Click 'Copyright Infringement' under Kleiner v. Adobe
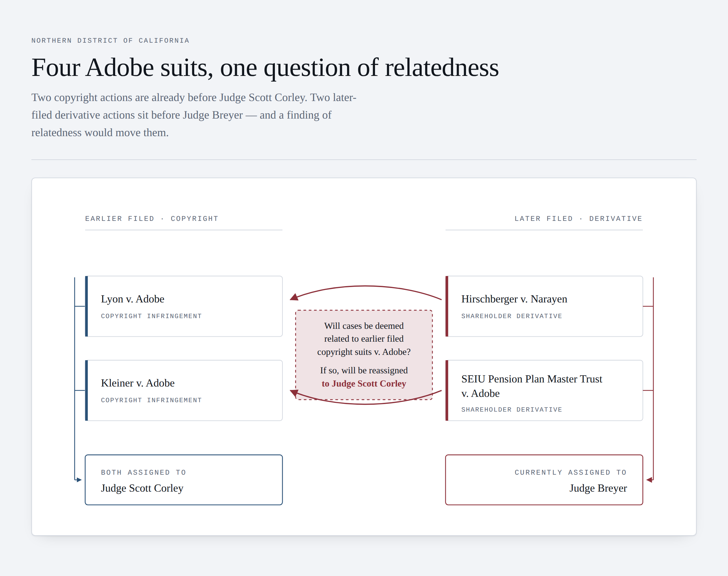 (151, 400)
